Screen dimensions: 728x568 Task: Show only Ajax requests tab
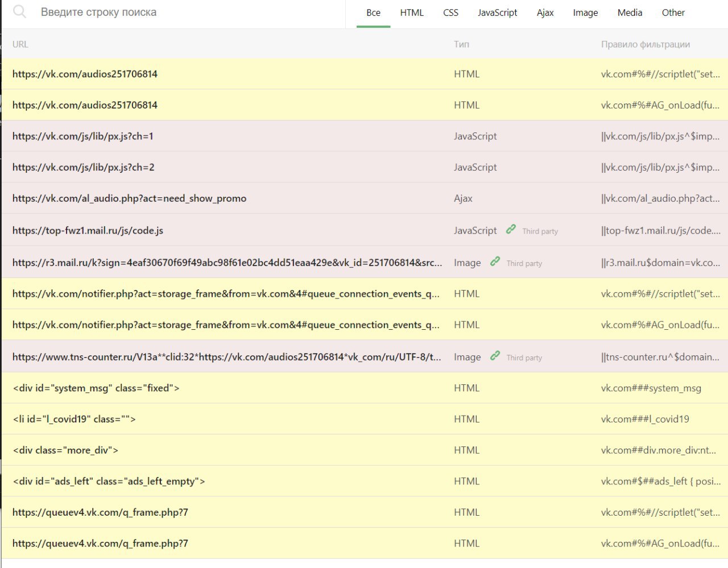pyautogui.click(x=545, y=13)
